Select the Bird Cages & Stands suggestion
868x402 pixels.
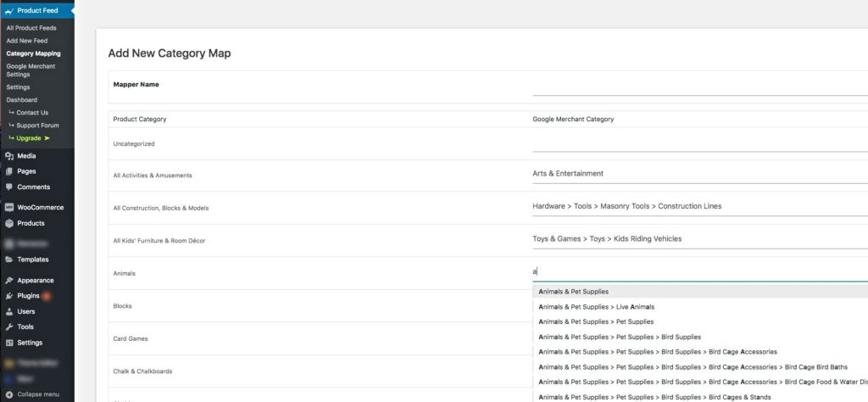click(x=699, y=397)
